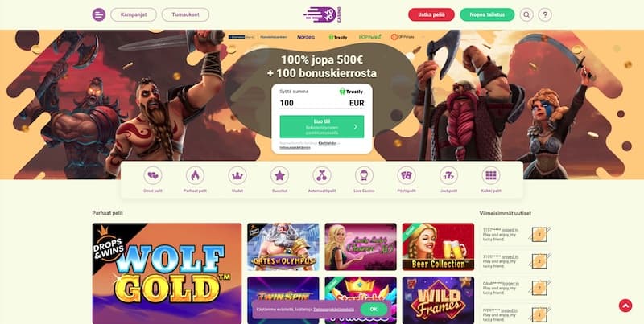Select the Parhaat pelit flame icon
This screenshot has height=324, width=644.
[x=195, y=175]
